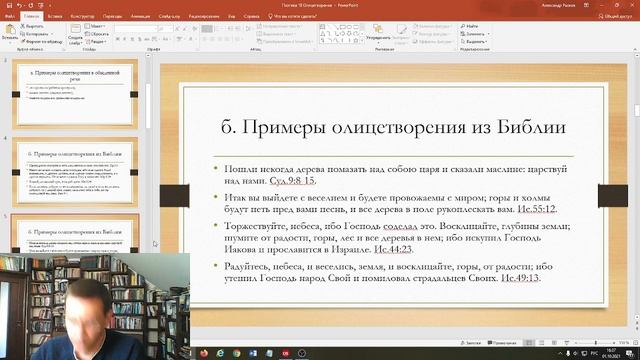Image resolution: width=640 pixels, height=360 pixels.
Task: Open the Вид tab
Action: [x=231, y=16]
